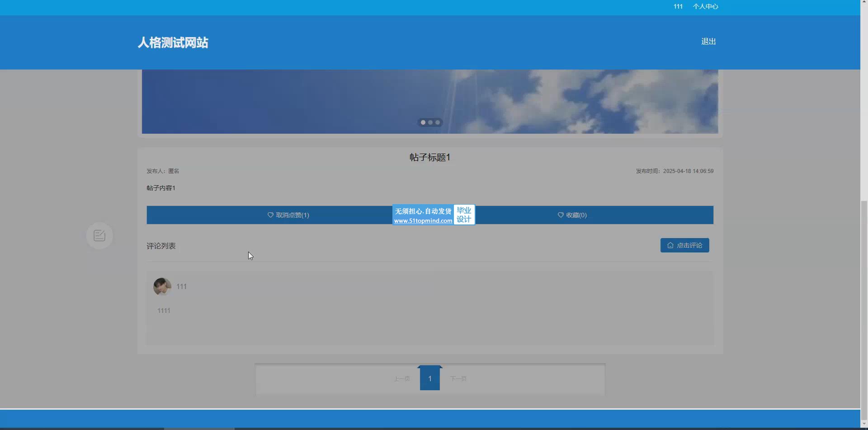Switch to the second carousel dot

pyautogui.click(x=430, y=122)
